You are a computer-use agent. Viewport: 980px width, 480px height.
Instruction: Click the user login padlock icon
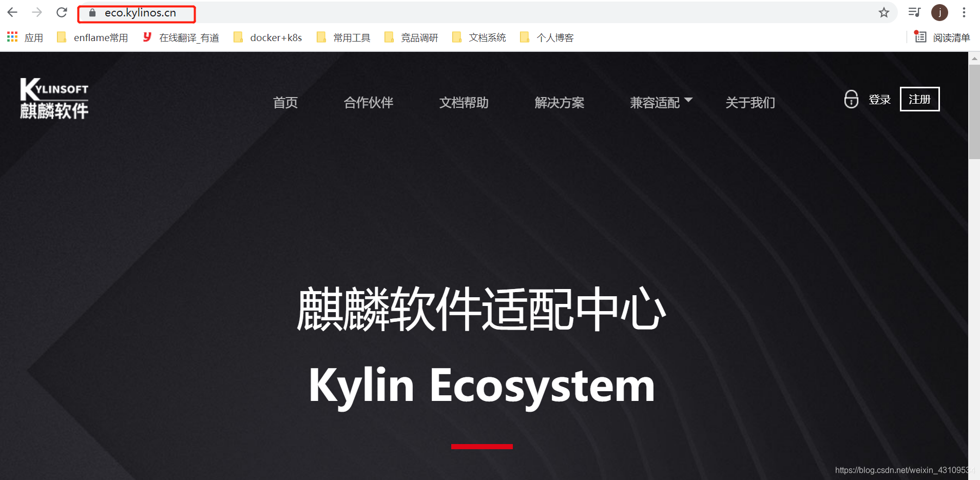coord(851,100)
